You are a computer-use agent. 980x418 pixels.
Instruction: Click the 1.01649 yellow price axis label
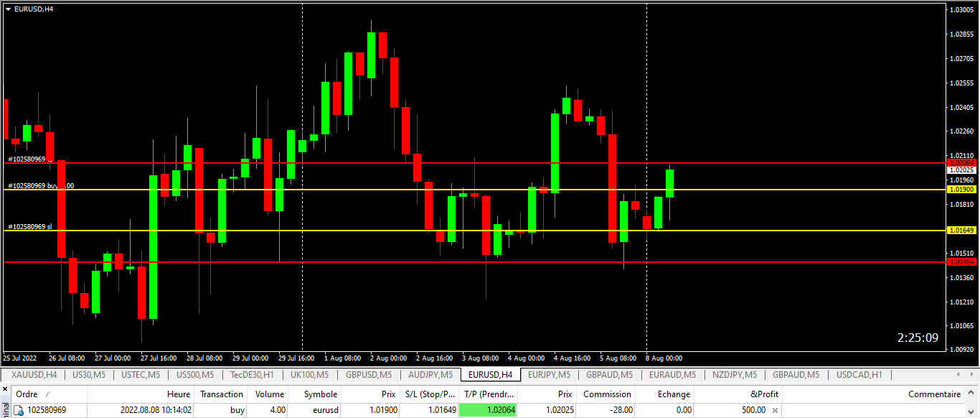tap(962, 231)
